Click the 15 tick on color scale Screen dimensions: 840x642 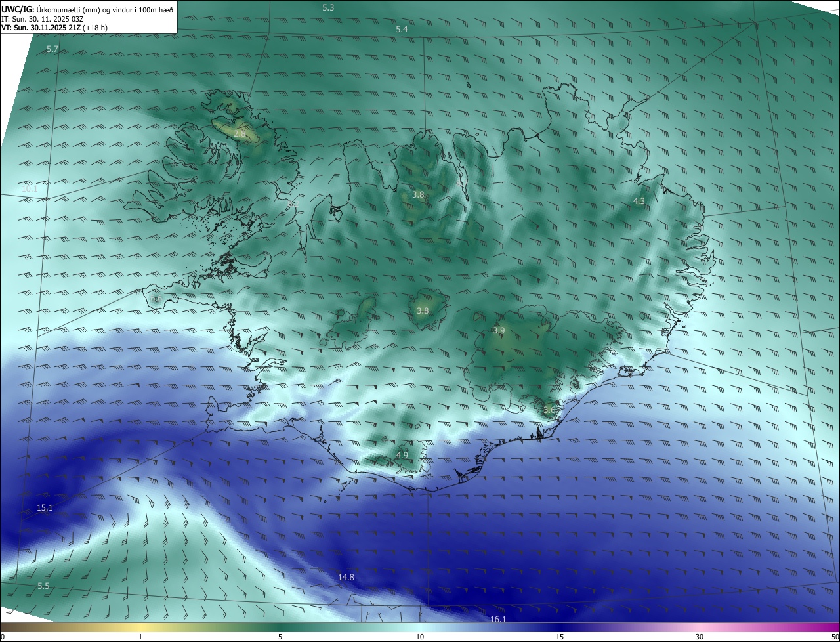[560, 637]
